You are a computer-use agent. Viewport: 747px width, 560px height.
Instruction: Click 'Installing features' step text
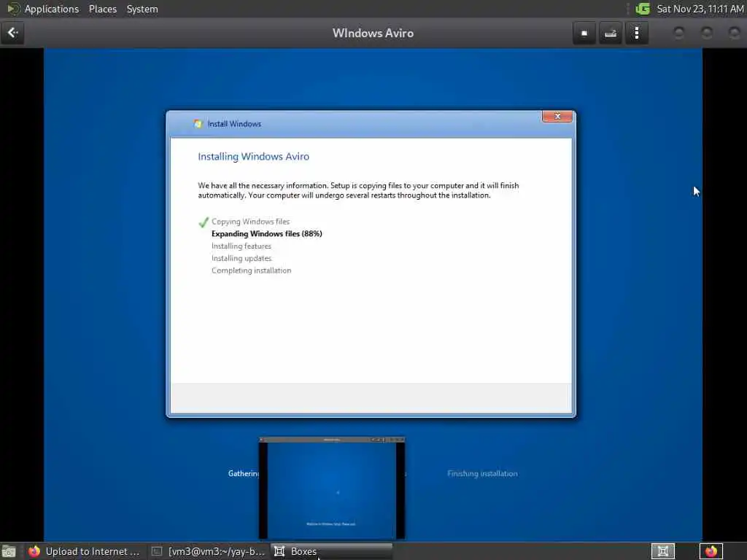[241, 246]
